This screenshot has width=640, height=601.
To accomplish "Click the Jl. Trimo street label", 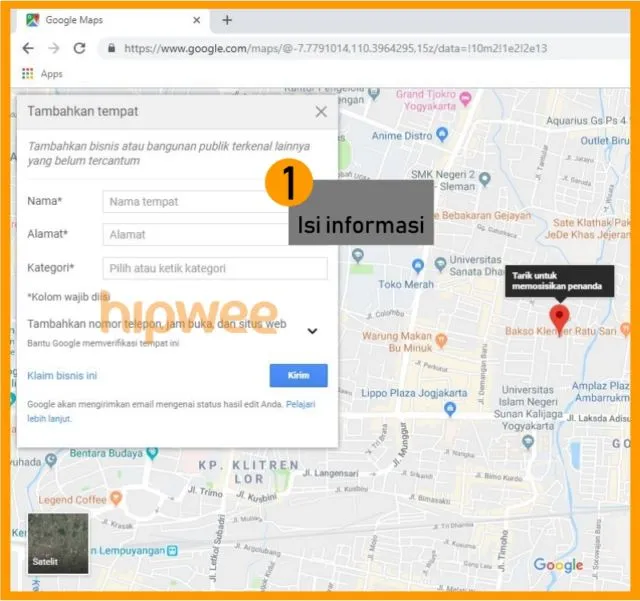I will tap(204, 492).
